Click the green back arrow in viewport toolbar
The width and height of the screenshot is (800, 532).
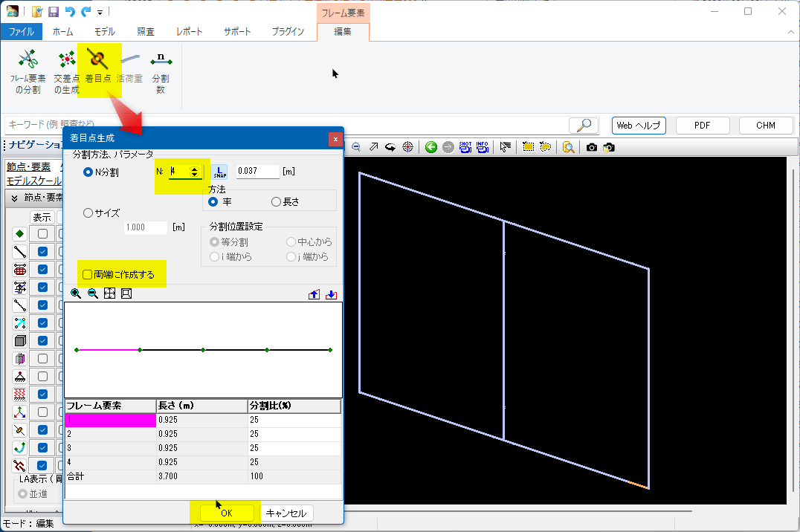tap(430, 147)
